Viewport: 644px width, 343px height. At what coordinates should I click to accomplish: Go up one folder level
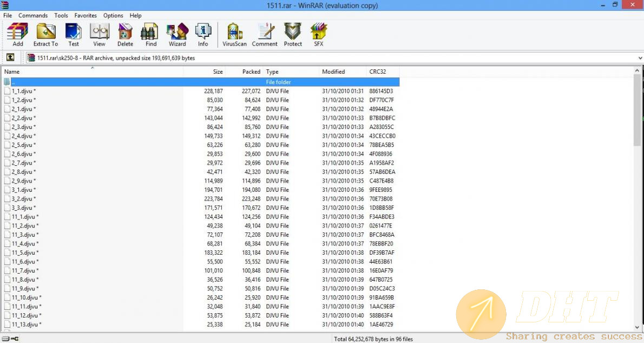[10, 57]
